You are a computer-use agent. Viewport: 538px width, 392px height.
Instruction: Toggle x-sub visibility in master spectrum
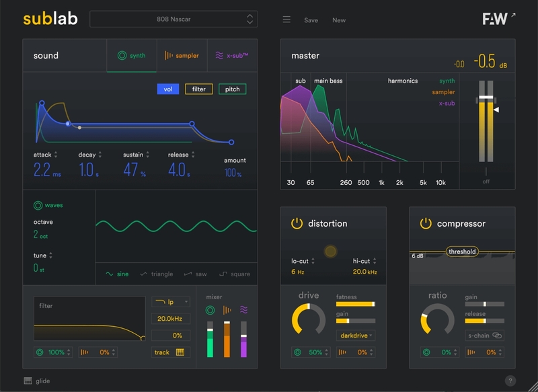[447, 104]
